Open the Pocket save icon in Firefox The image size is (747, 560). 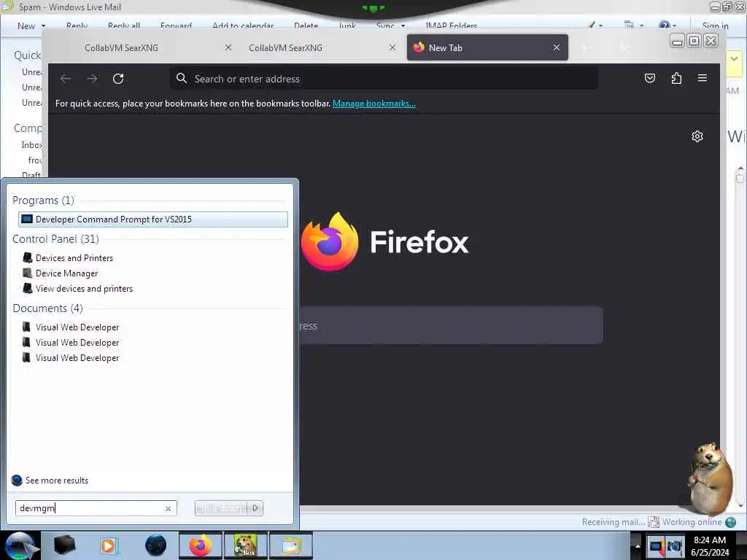(650, 78)
